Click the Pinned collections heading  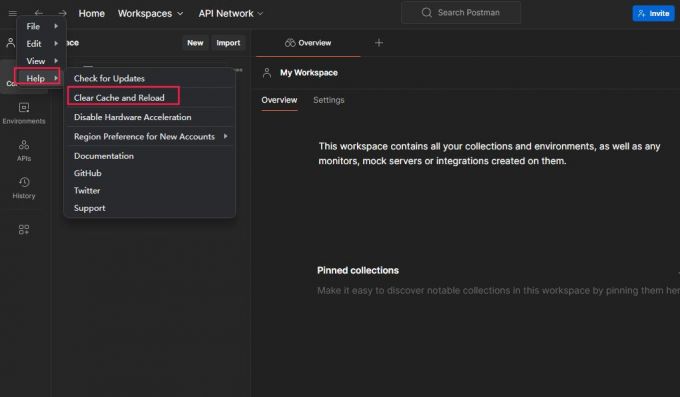click(x=358, y=270)
